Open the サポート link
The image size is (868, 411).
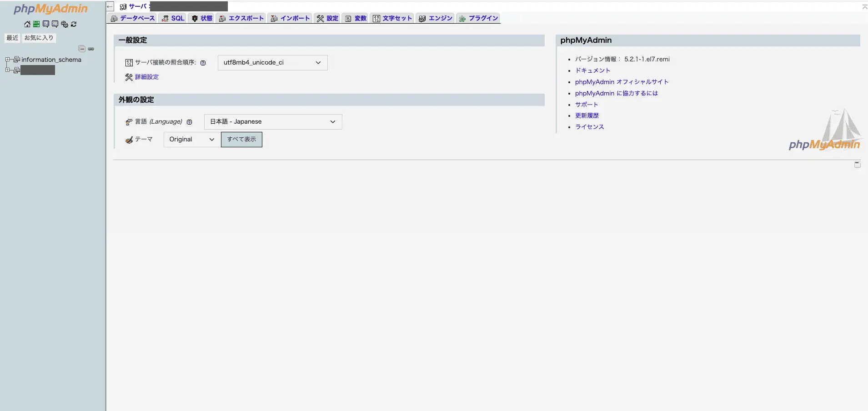click(587, 105)
